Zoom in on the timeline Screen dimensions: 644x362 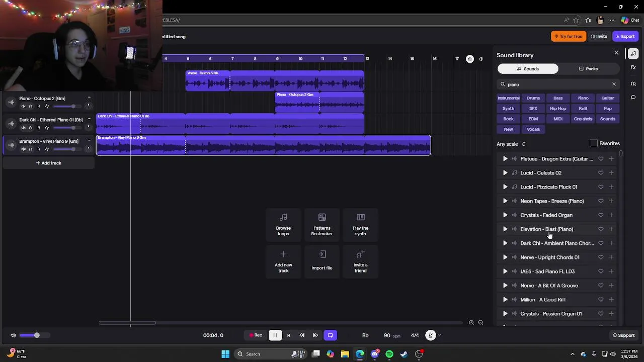click(x=471, y=322)
